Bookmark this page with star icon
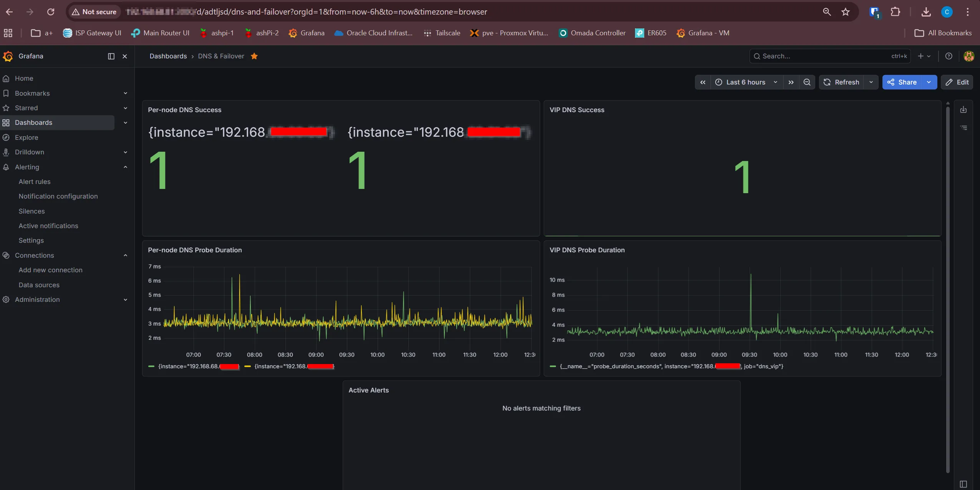980x490 pixels. (846, 12)
